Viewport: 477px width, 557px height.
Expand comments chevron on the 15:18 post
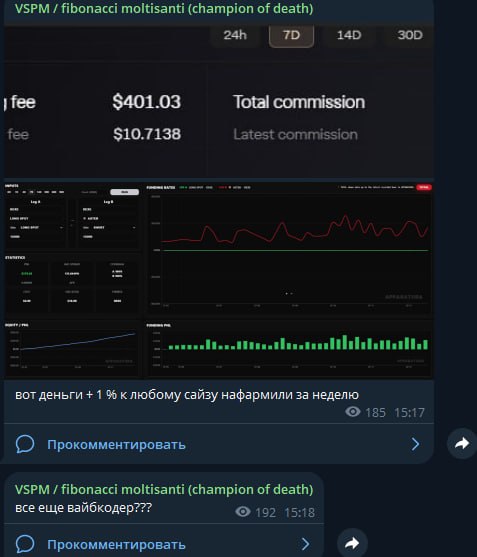coord(305,544)
